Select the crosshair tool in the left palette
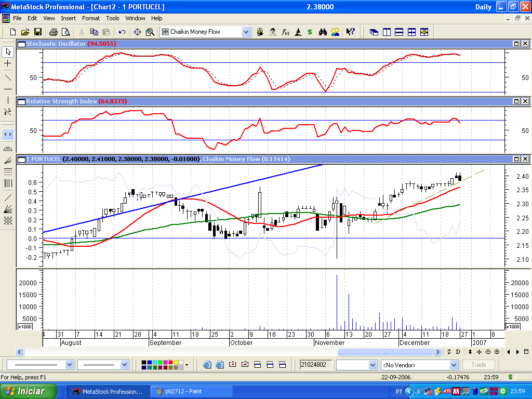532x399 pixels. (8, 63)
